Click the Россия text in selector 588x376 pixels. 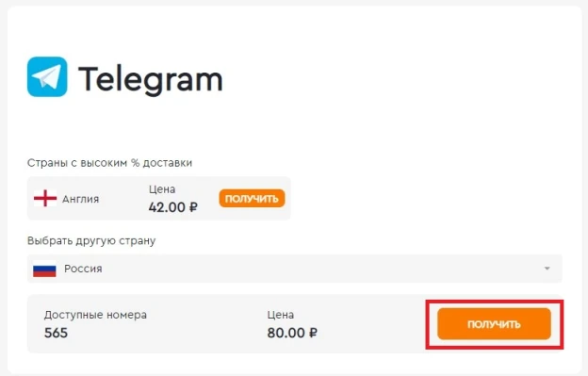83,269
